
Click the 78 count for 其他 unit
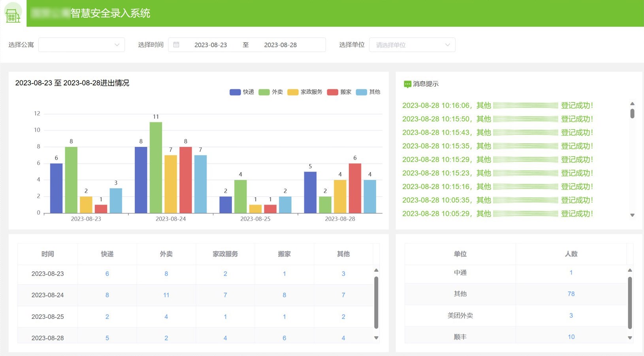pyautogui.click(x=571, y=294)
